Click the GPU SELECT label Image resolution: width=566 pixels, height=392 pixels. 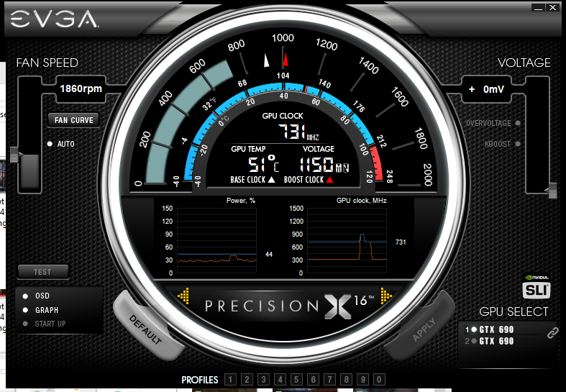click(x=513, y=311)
